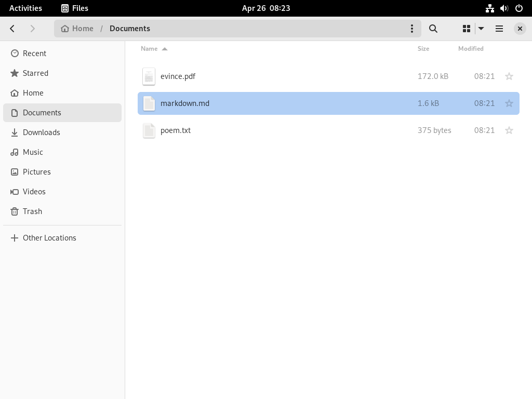Switch to grid view
The height and width of the screenshot is (399, 532).
pyautogui.click(x=467, y=29)
